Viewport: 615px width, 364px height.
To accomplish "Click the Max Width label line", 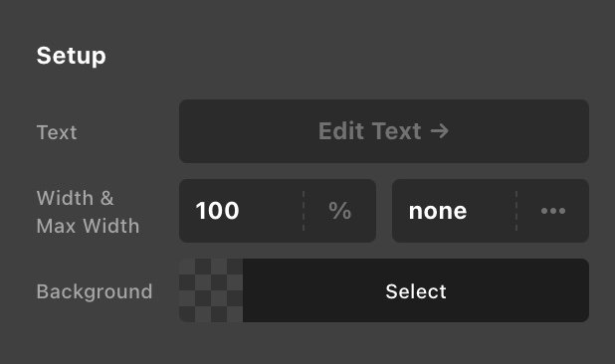I will (88, 226).
